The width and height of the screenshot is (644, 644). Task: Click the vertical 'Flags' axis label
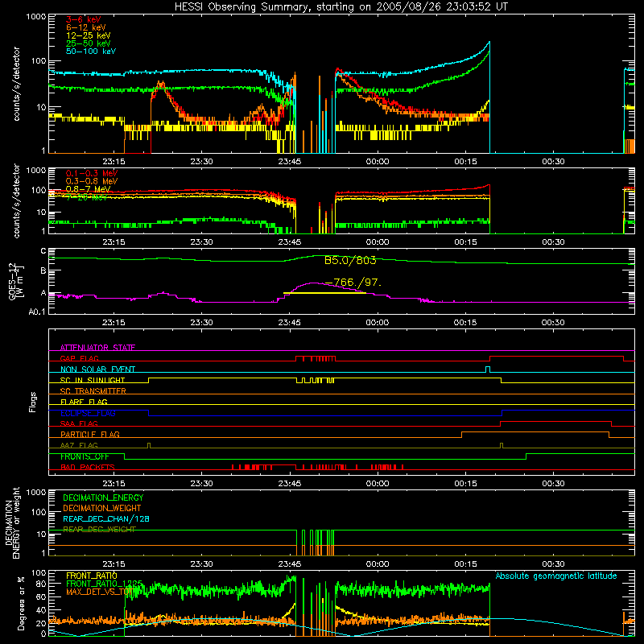tap(33, 402)
